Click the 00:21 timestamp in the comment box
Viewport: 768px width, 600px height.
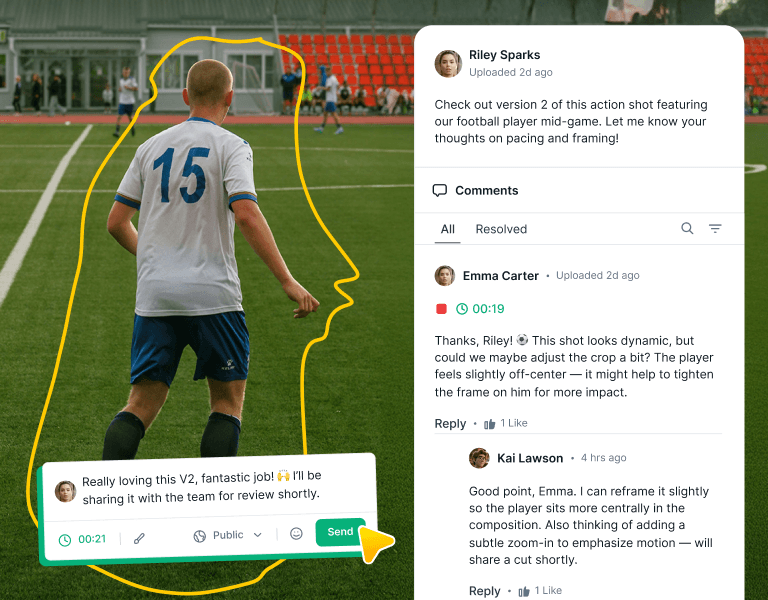pos(92,539)
